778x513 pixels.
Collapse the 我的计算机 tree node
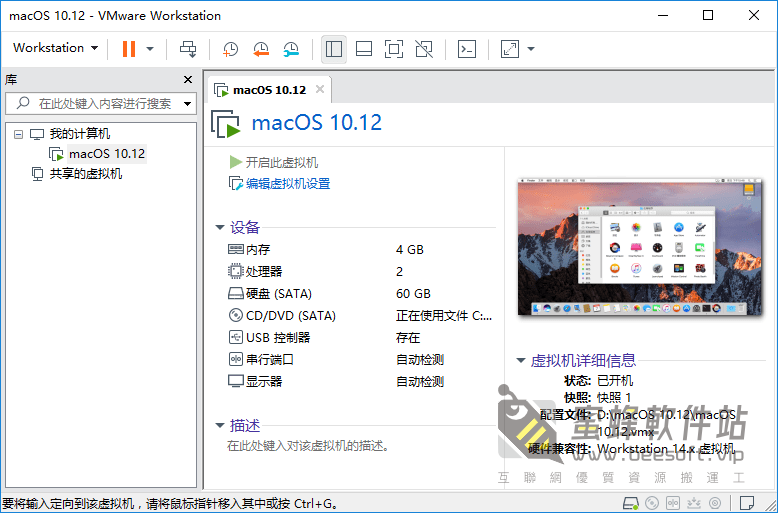pyautogui.click(x=18, y=134)
